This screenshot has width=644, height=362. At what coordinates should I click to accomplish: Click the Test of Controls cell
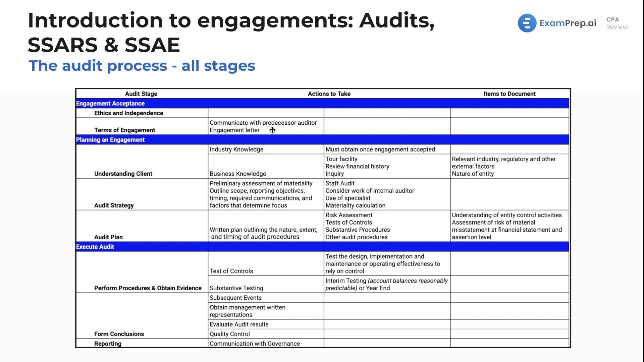coord(266,264)
